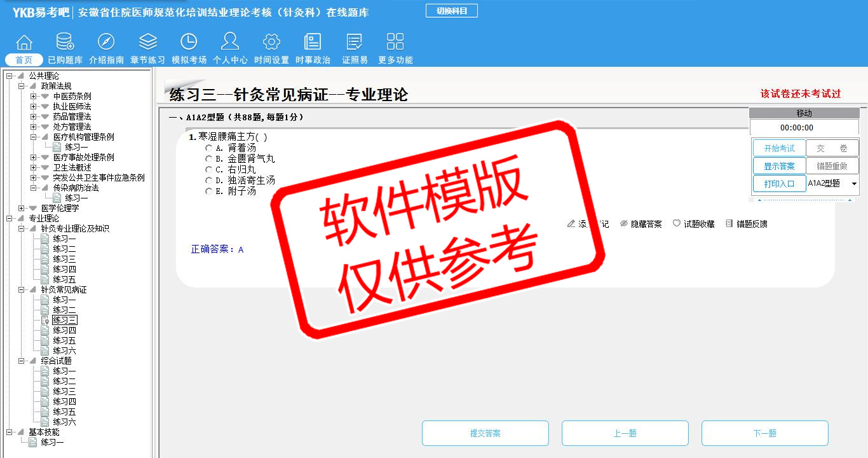Screen dimensions: 868x458
Task: Open 时间设置 gear icon
Action: coord(271,42)
